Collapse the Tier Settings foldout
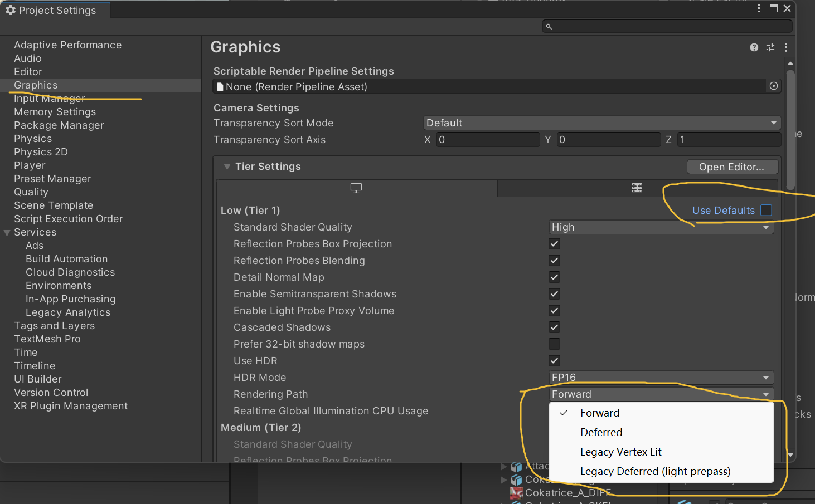Screen dimensions: 815x504 (227, 167)
